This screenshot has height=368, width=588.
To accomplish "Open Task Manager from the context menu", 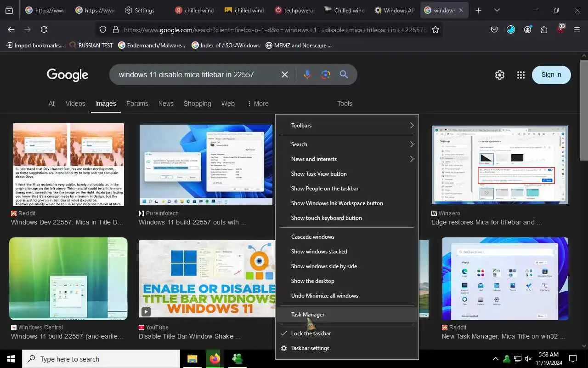I will [x=347, y=315].
